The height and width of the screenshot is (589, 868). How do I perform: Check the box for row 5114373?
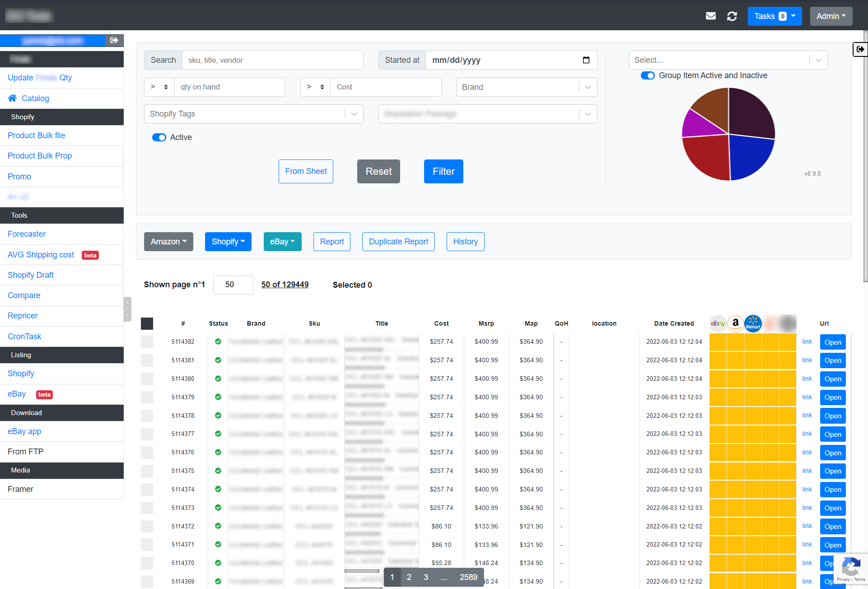tap(147, 508)
